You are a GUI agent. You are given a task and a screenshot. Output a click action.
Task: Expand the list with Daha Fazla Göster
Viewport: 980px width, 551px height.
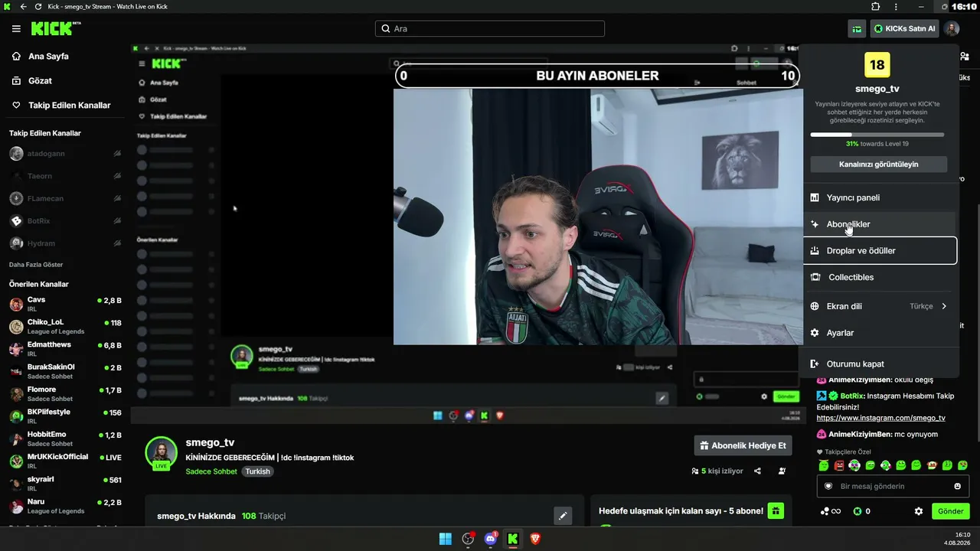(36, 265)
